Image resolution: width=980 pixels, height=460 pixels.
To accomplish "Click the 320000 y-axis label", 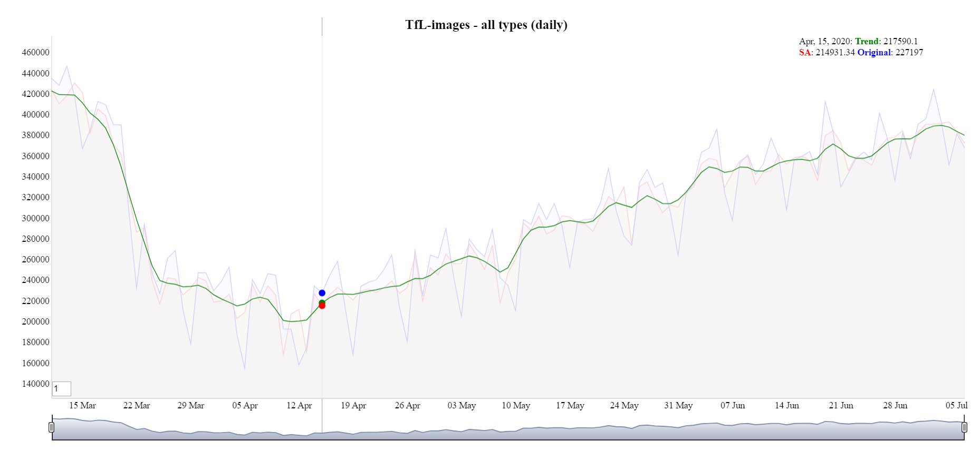I will pos(35,197).
